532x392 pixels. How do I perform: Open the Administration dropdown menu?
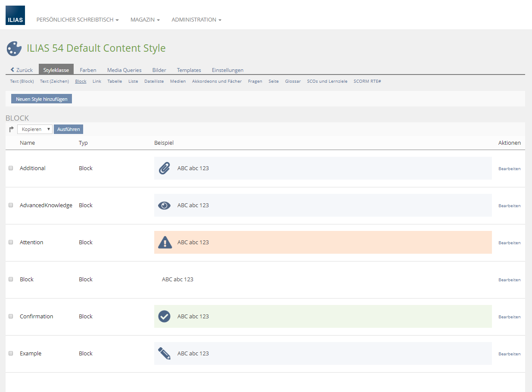point(196,20)
